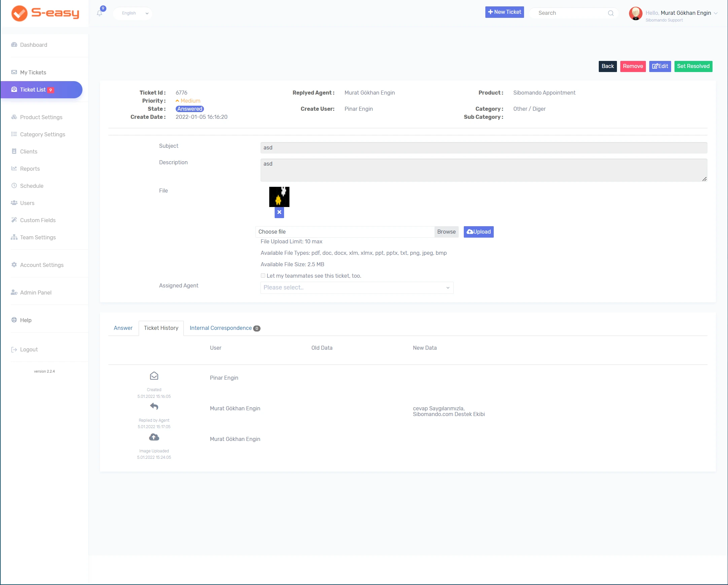This screenshot has height=585, width=728.
Task: Select the Ticket History tab
Action: [161, 328]
